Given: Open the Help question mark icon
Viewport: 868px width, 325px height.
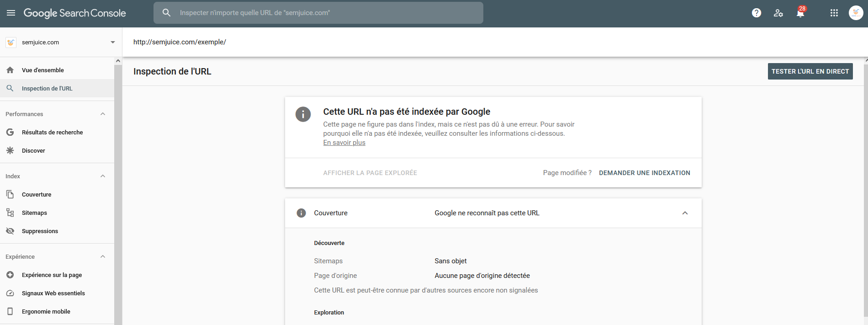Looking at the screenshot, I should [x=757, y=13].
